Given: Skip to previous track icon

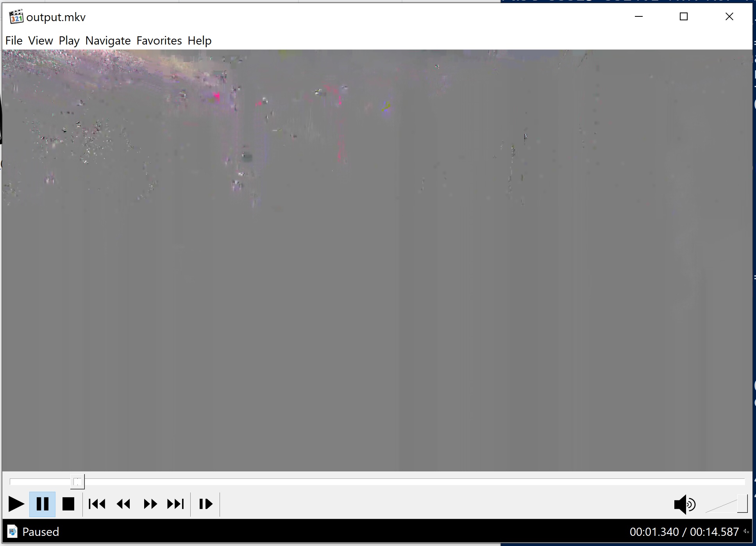Looking at the screenshot, I should coord(97,504).
